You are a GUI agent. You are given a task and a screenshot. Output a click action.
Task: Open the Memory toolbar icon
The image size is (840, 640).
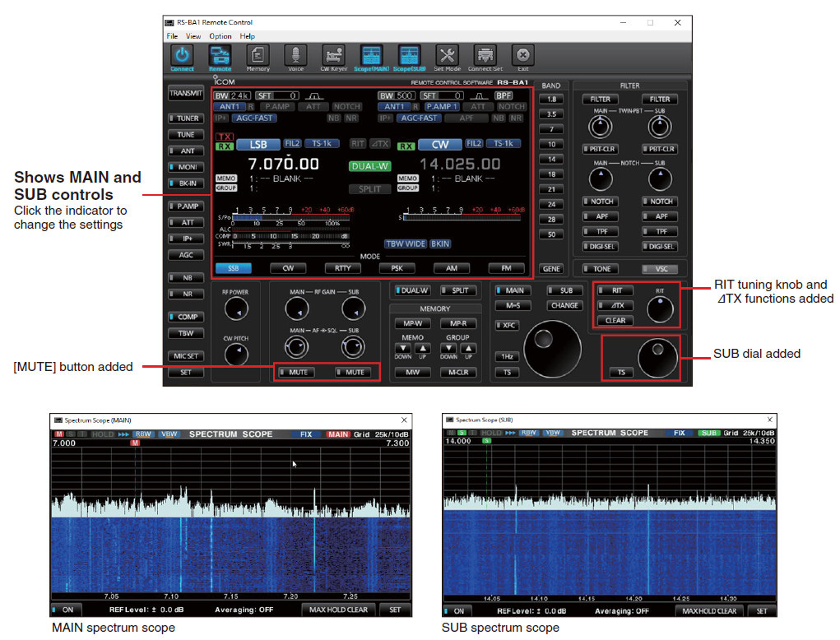(258, 55)
